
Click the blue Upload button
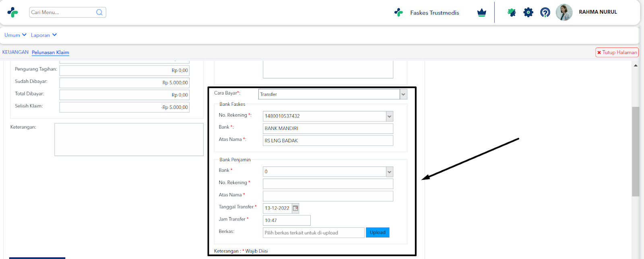[378, 232]
